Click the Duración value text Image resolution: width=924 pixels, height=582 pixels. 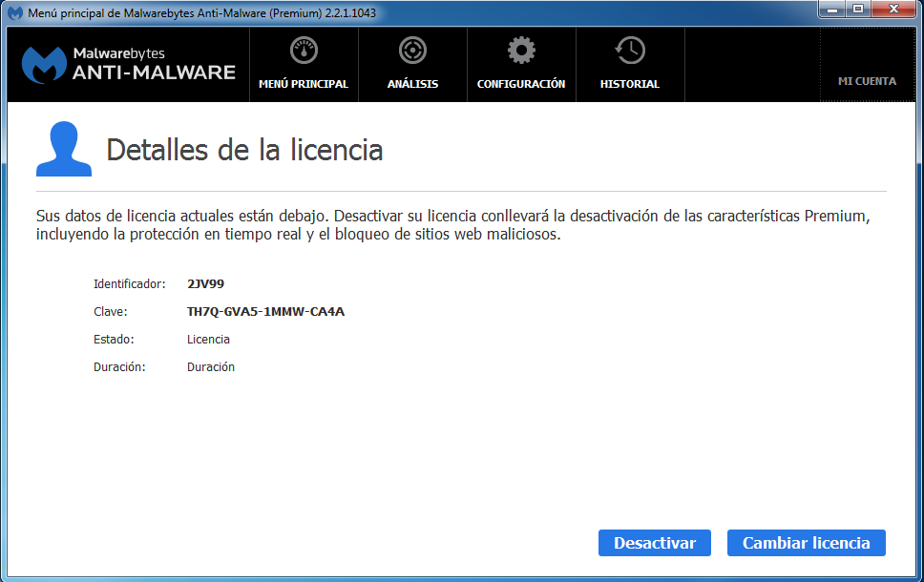click(x=211, y=367)
